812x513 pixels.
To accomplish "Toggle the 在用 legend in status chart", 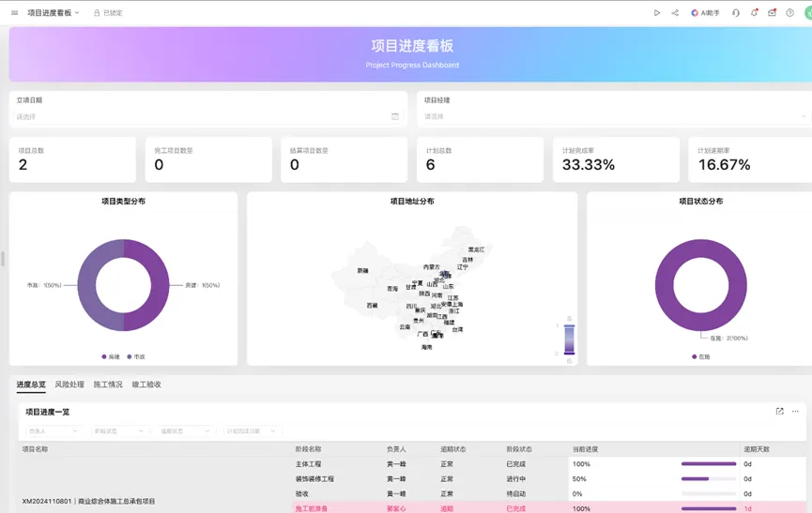I will [x=700, y=356].
